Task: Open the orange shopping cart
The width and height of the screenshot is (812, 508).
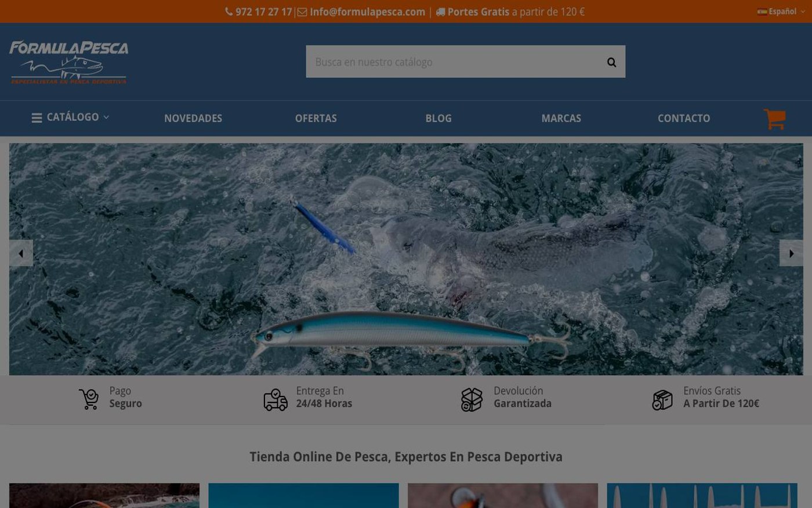Action: click(x=774, y=119)
